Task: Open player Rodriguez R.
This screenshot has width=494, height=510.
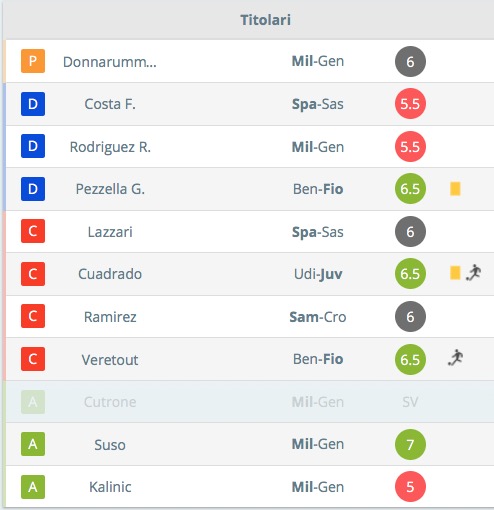Action: point(110,147)
